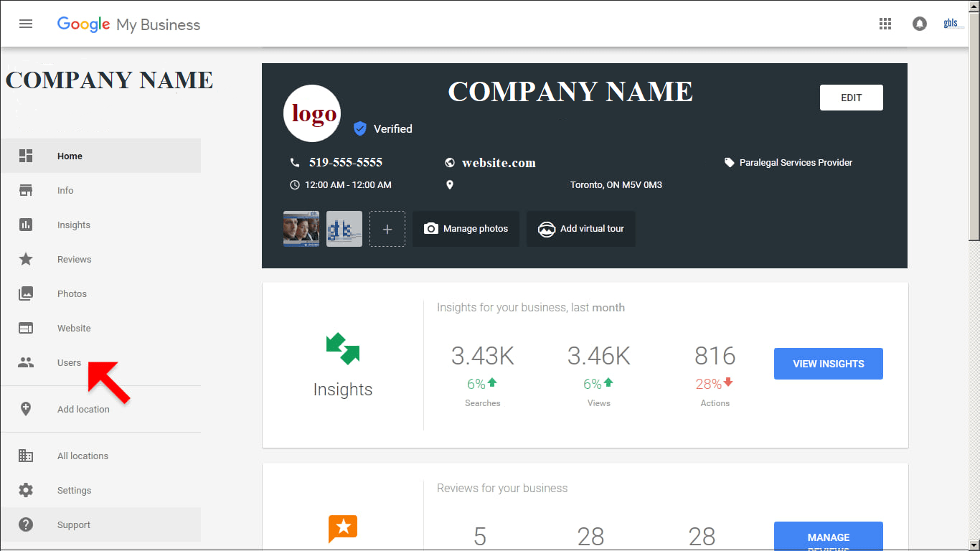The image size is (980, 551).
Task: Click the All locations building icon
Action: [x=26, y=456]
